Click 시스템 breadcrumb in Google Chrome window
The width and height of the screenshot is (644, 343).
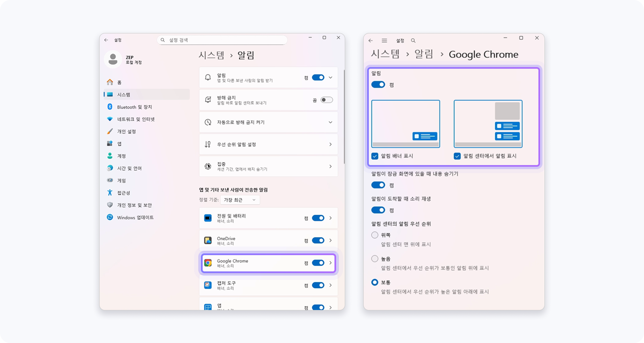[385, 54]
